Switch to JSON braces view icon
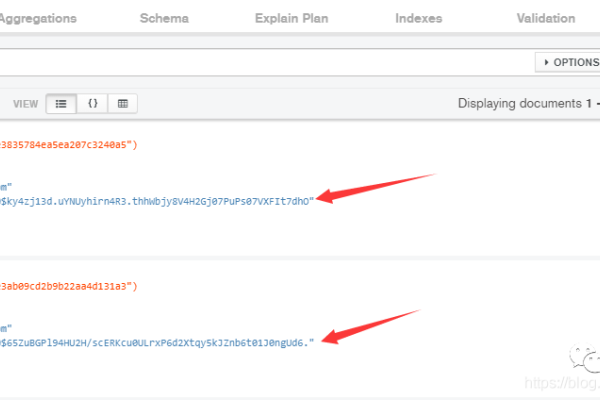The width and height of the screenshot is (600, 400). (x=92, y=103)
